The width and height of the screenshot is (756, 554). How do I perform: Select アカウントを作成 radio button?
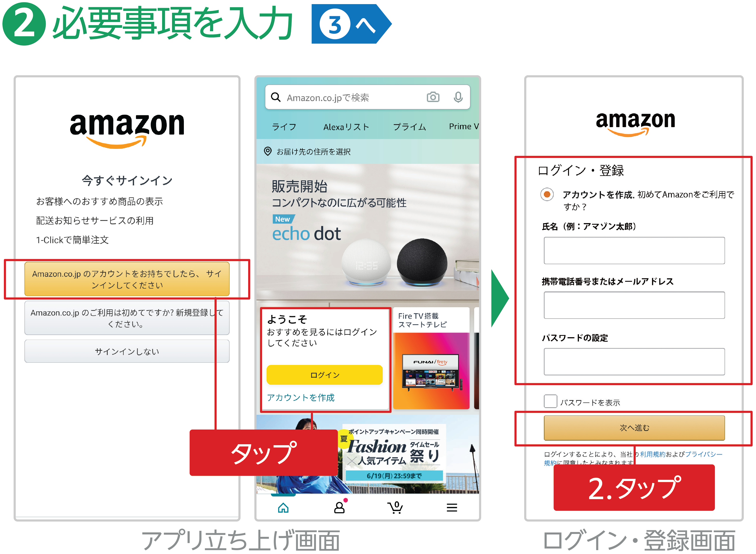[547, 196]
